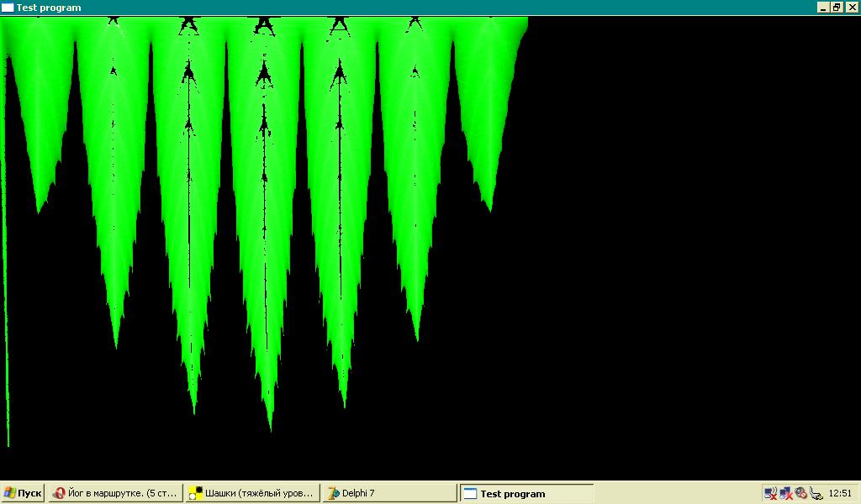Screen dimensions: 861x504
Task: Open the Пуск start menu
Action: (x=23, y=494)
